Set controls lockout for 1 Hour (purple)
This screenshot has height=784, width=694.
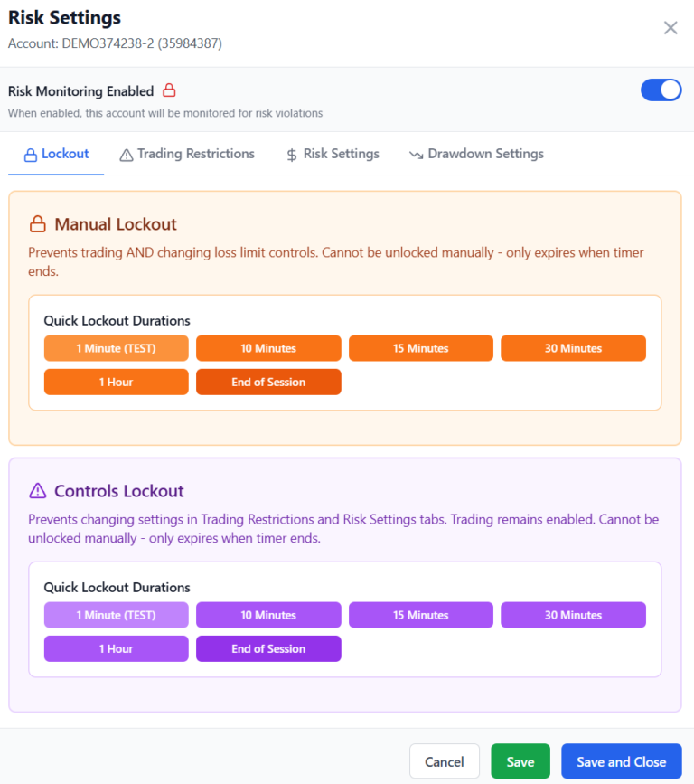(x=116, y=648)
